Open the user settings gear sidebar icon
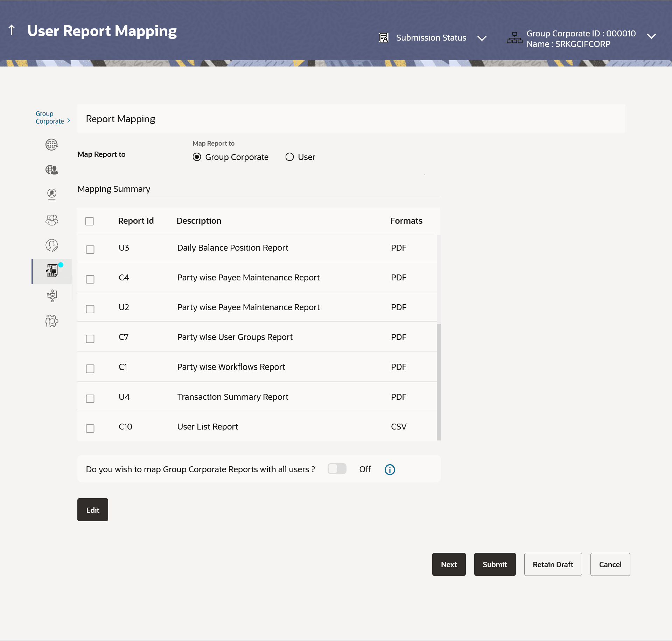 52,321
